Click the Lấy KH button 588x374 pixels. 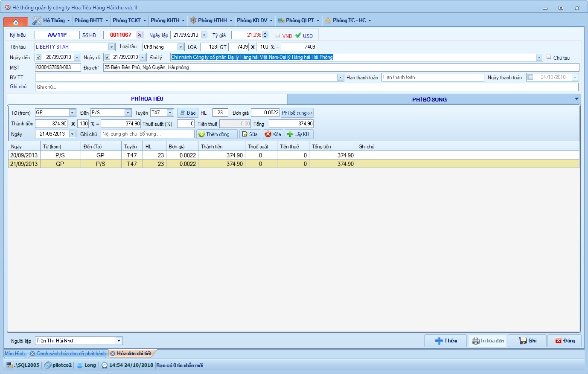click(299, 134)
